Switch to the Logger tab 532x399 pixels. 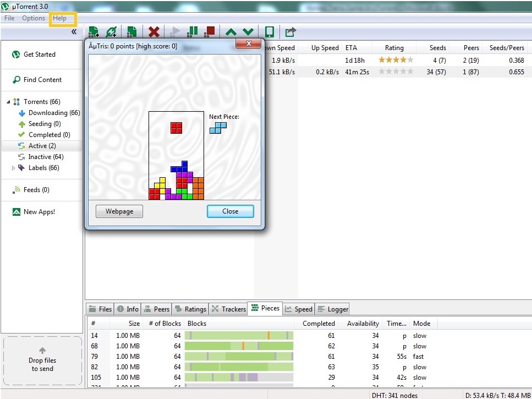point(332,309)
